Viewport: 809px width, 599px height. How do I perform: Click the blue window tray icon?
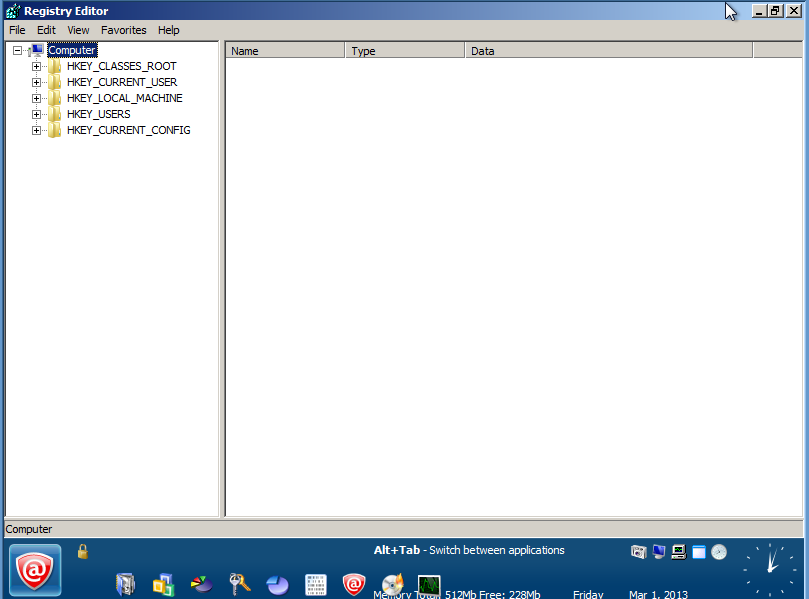[x=699, y=552]
